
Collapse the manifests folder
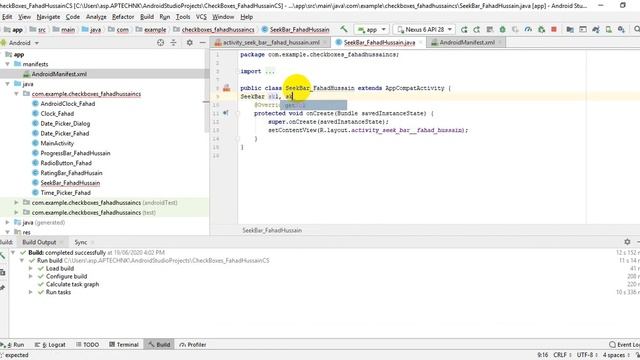[x=7, y=64]
